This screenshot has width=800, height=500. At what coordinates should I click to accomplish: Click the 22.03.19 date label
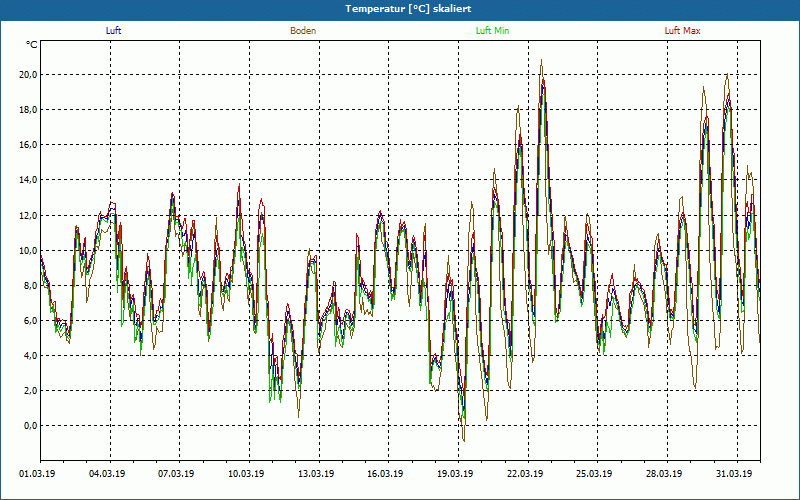(525, 474)
